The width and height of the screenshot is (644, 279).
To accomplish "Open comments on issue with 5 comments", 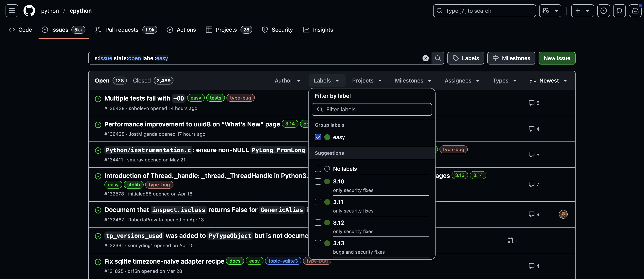I will 534,155.
